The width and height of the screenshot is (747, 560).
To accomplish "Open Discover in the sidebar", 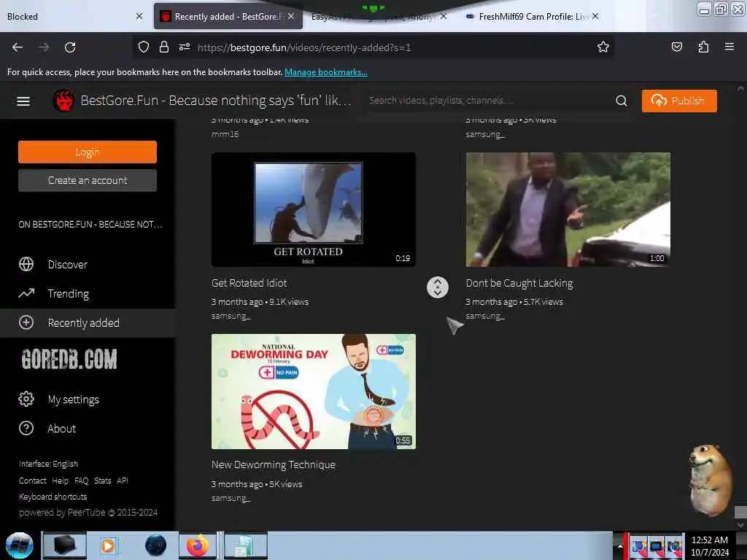I will pyautogui.click(x=68, y=265).
